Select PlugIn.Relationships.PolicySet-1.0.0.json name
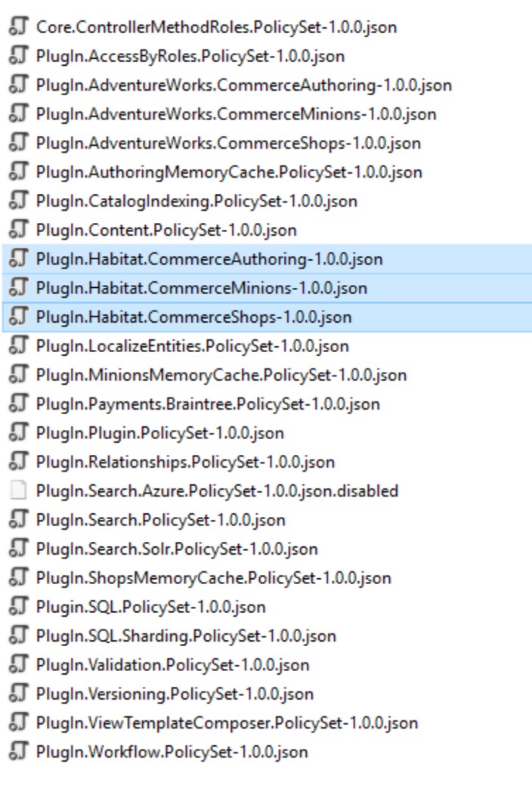 [x=186, y=462]
